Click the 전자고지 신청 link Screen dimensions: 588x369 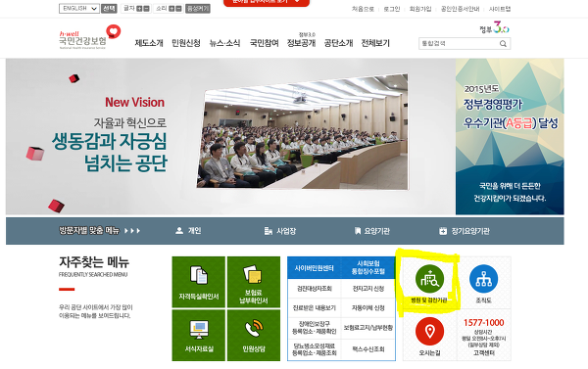coord(368,289)
